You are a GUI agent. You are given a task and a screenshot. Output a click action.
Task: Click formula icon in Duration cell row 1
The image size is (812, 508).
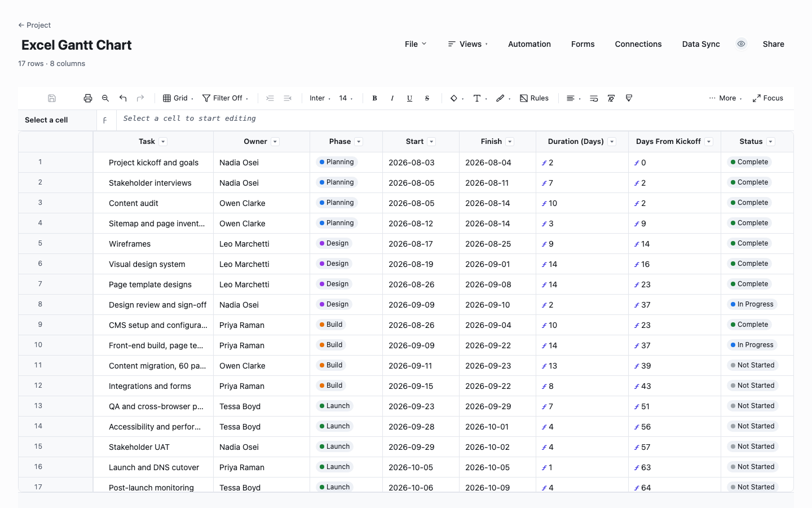coord(544,163)
